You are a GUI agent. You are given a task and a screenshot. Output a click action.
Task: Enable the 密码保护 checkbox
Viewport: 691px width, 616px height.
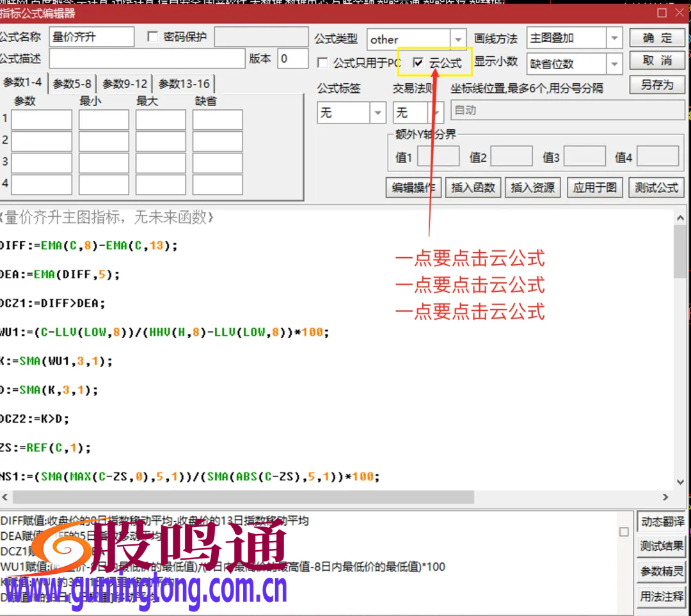pyautogui.click(x=152, y=36)
